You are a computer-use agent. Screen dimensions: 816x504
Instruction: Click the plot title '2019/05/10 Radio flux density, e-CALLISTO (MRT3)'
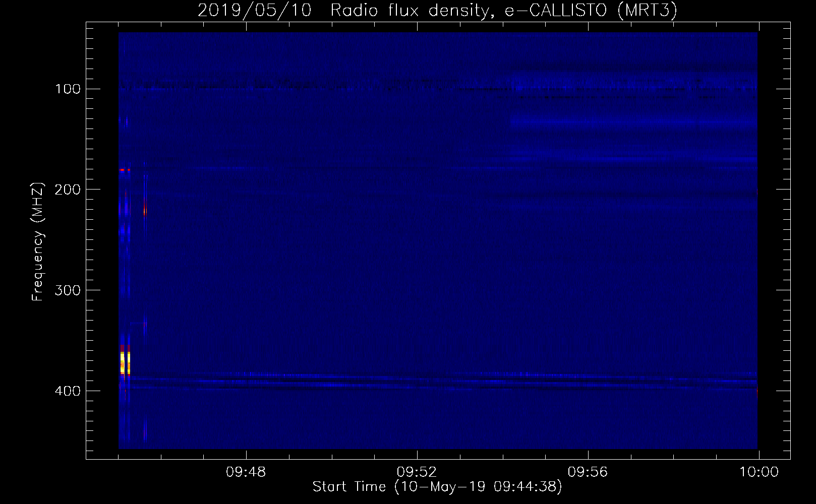(437, 10)
